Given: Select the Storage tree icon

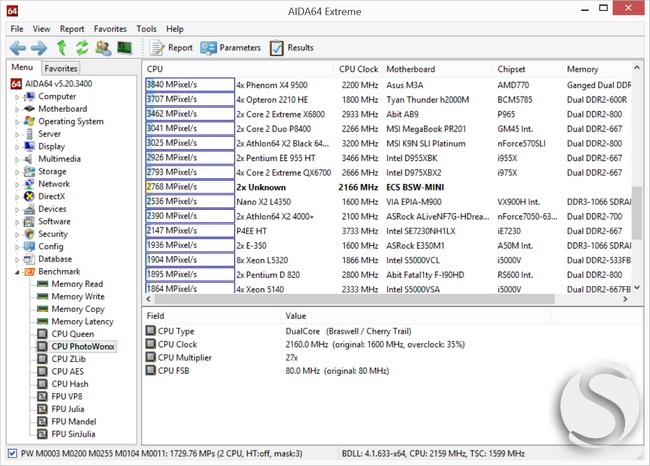Looking at the screenshot, I should [29, 171].
